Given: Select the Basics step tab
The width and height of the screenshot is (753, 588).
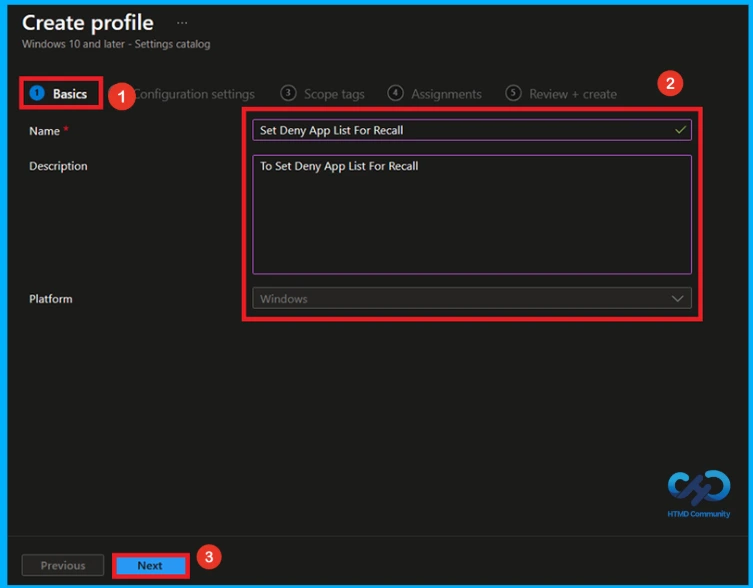Looking at the screenshot, I should click(x=59, y=93).
